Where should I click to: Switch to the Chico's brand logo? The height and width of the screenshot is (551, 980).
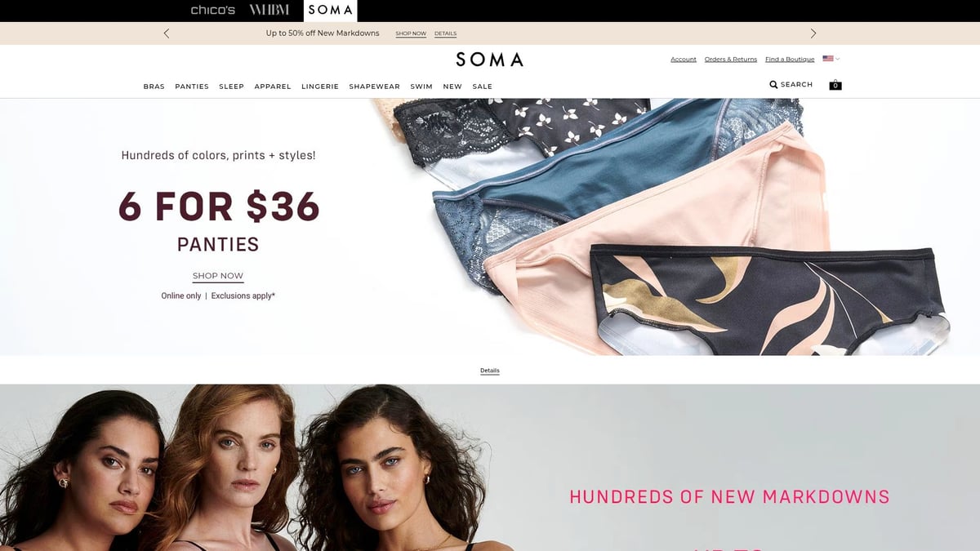coord(212,11)
